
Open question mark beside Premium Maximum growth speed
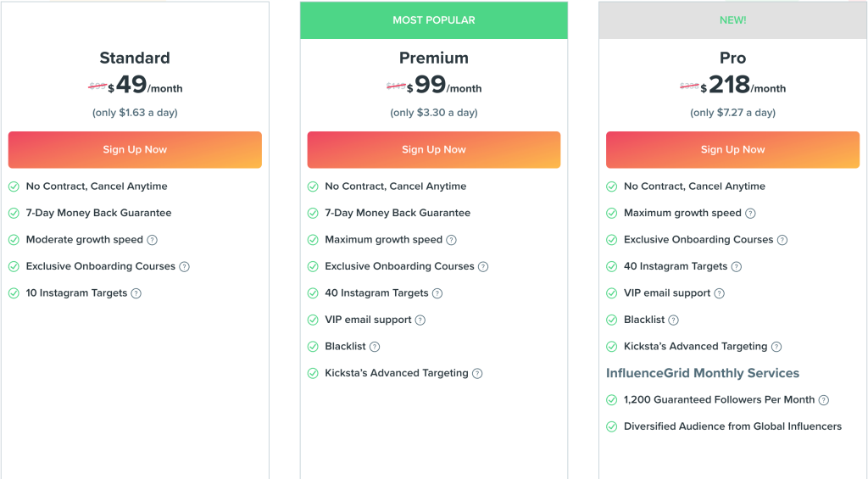(x=451, y=240)
